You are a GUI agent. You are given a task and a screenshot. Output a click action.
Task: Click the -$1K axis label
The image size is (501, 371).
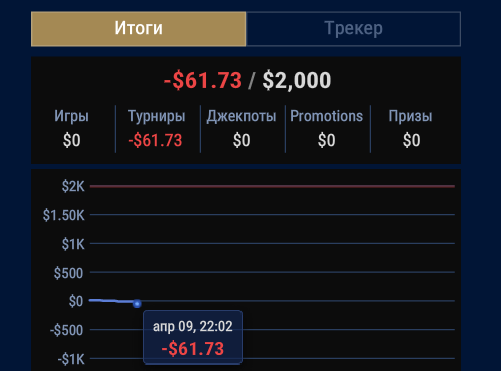(71, 359)
